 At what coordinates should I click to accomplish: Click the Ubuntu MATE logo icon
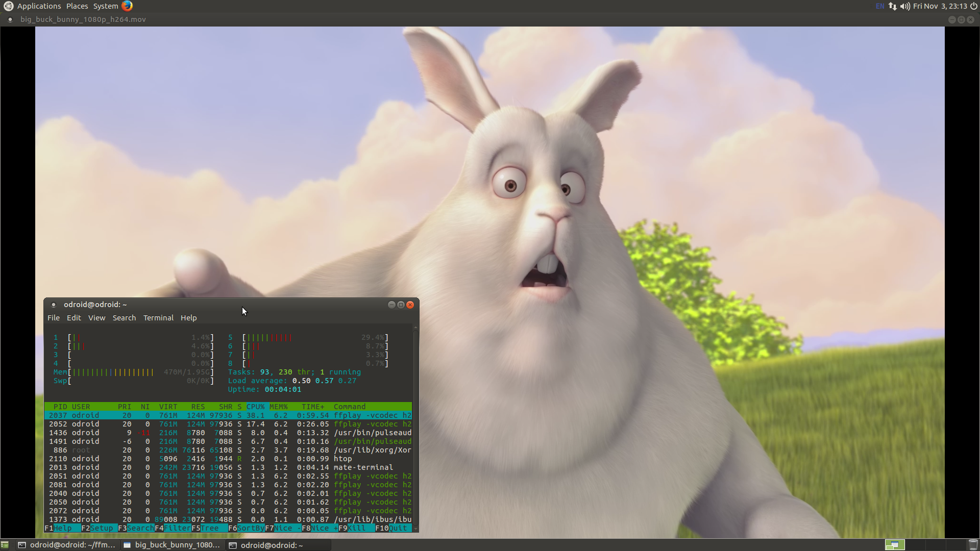[8, 6]
